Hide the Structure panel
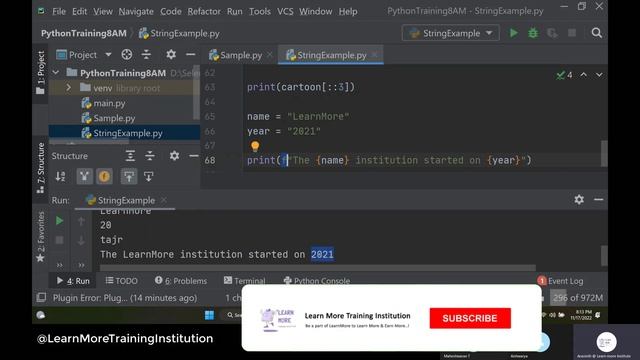This screenshot has height=360, width=640. [193, 156]
